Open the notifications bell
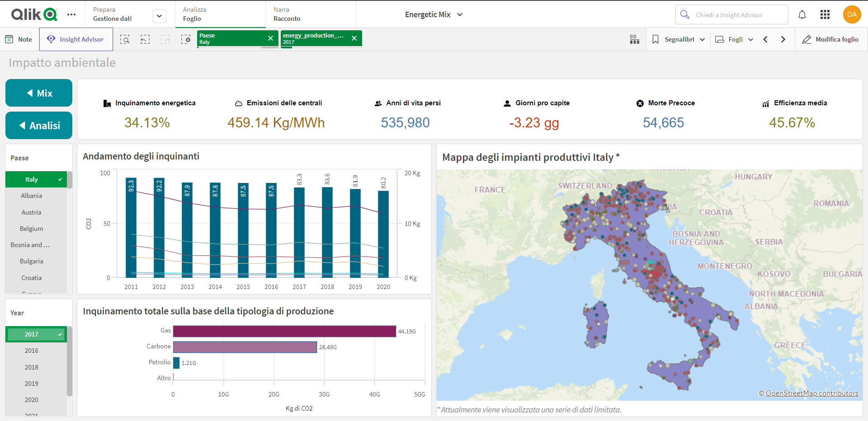The height and width of the screenshot is (421, 868). [x=802, y=15]
